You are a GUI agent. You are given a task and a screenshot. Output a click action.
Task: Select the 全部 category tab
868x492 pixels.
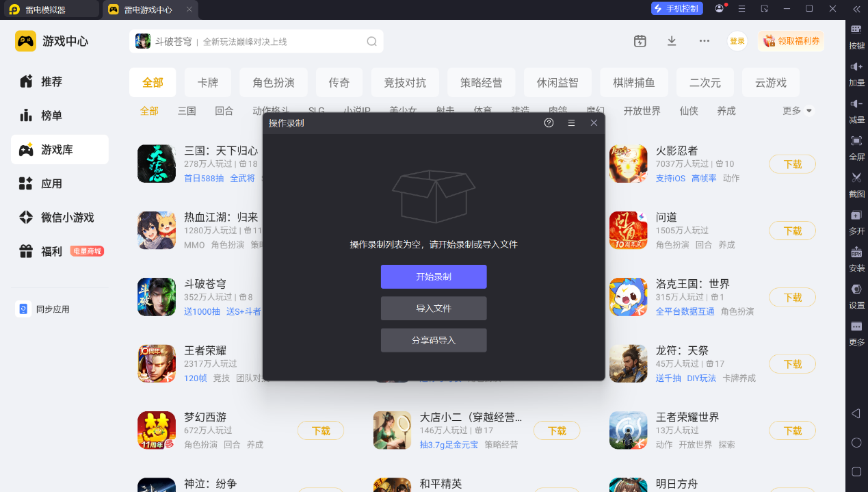tap(153, 82)
